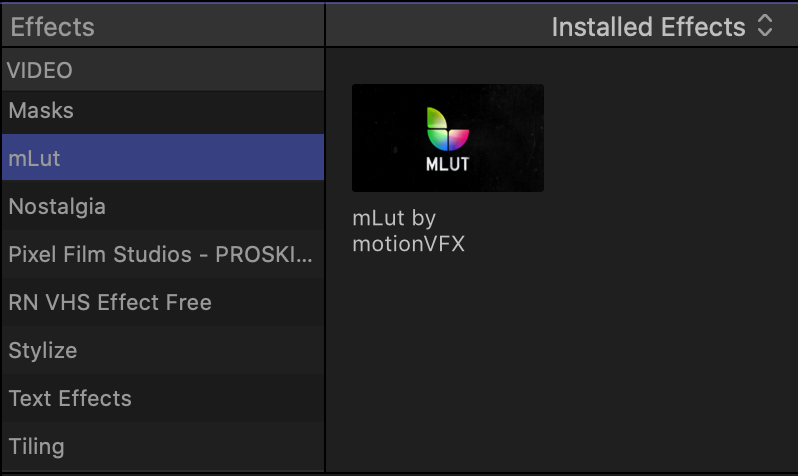Open the Installed Effects dropdown
Viewport: 798px width, 476px height.
(x=650, y=27)
